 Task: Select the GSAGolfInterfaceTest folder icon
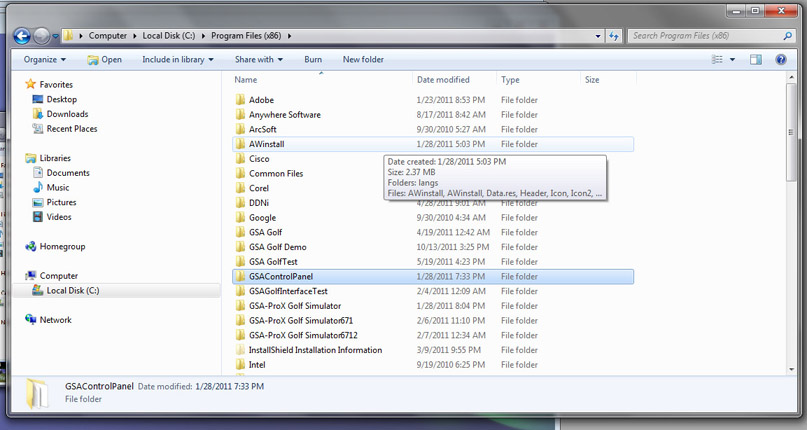tap(240, 291)
